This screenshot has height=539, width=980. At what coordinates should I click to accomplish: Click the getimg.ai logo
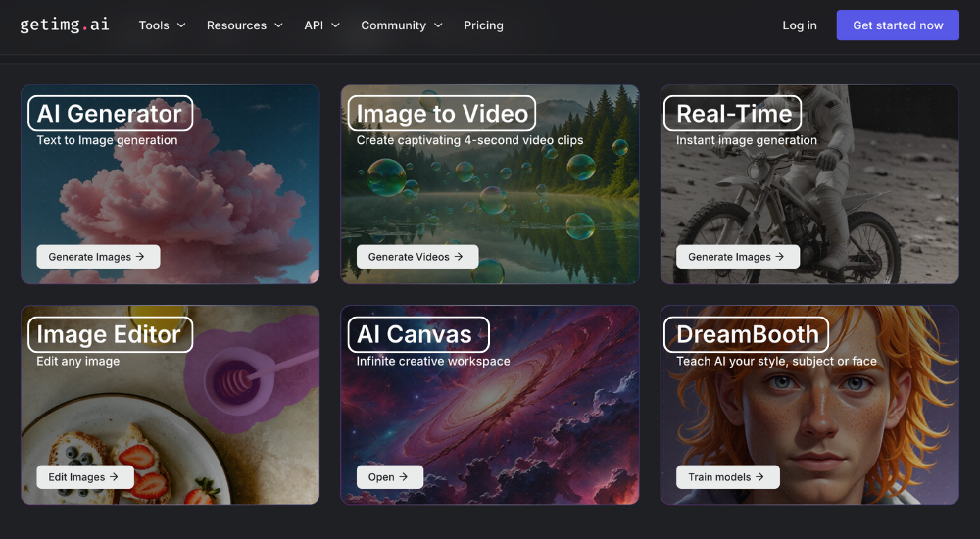point(65,25)
